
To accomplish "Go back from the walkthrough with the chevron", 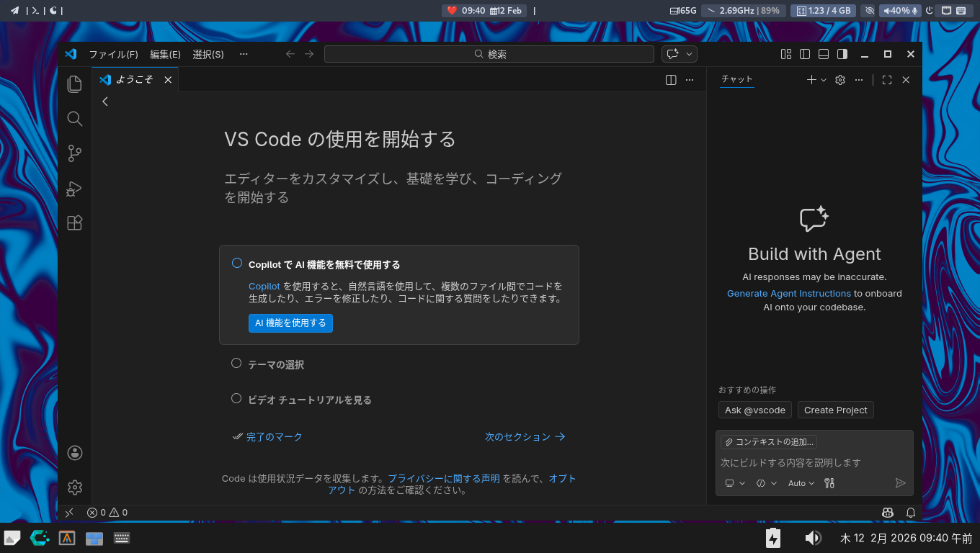I will (x=105, y=102).
